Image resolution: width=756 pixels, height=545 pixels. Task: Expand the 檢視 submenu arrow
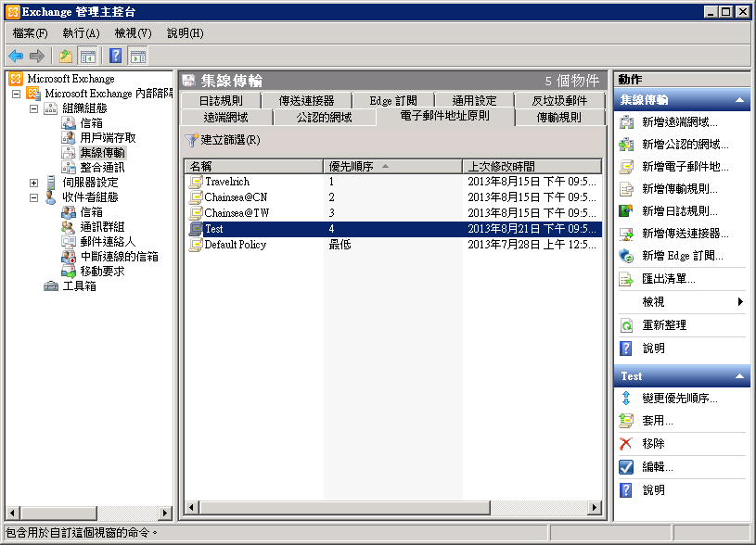[740, 302]
